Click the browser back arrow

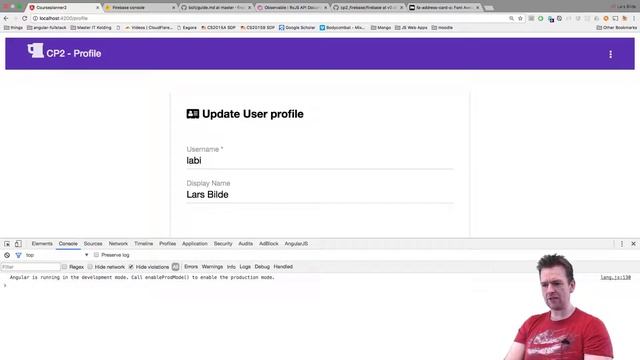pos(6,18)
